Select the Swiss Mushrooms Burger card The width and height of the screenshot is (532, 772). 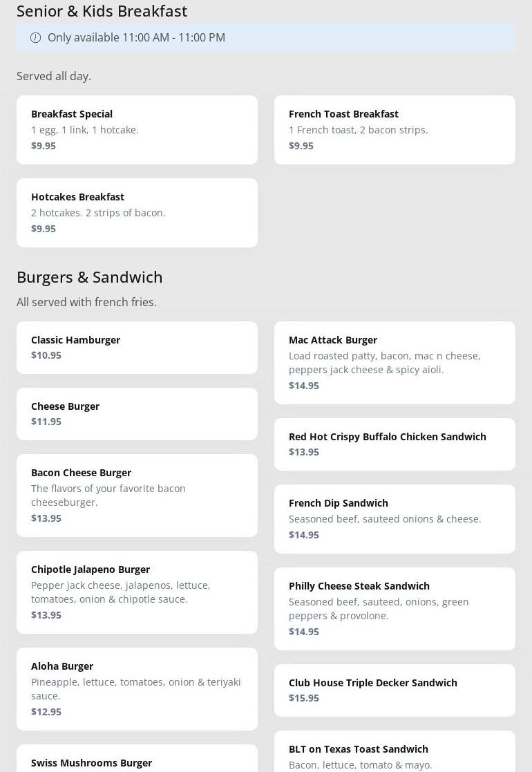coord(137,760)
